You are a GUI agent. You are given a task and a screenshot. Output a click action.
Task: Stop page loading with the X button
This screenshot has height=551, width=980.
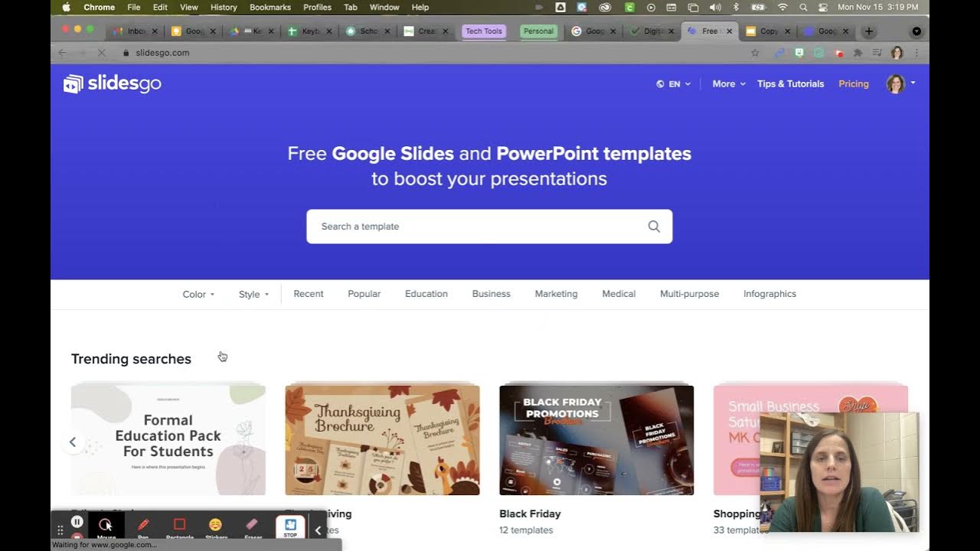click(x=103, y=53)
